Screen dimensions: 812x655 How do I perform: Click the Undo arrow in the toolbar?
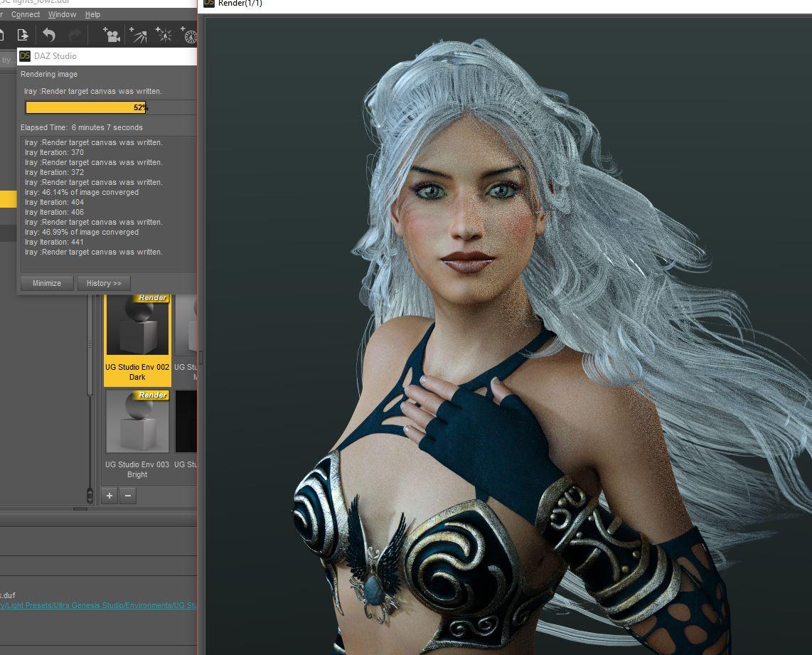coord(48,36)
